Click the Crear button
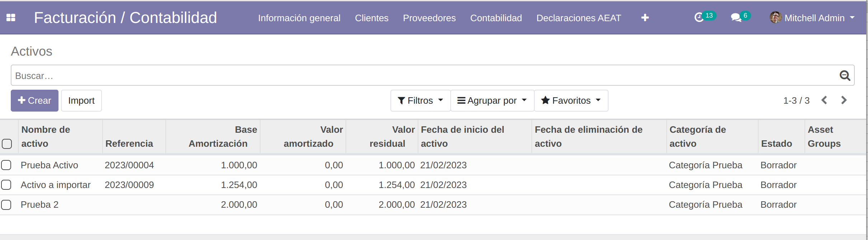This screenshot has height=240, width=868. [34, 100]
